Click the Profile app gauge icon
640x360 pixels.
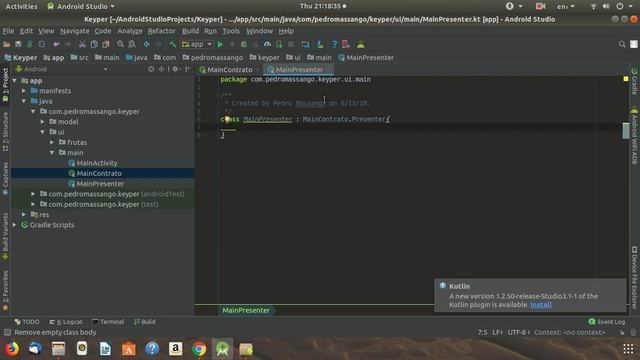tap(267, 44)
